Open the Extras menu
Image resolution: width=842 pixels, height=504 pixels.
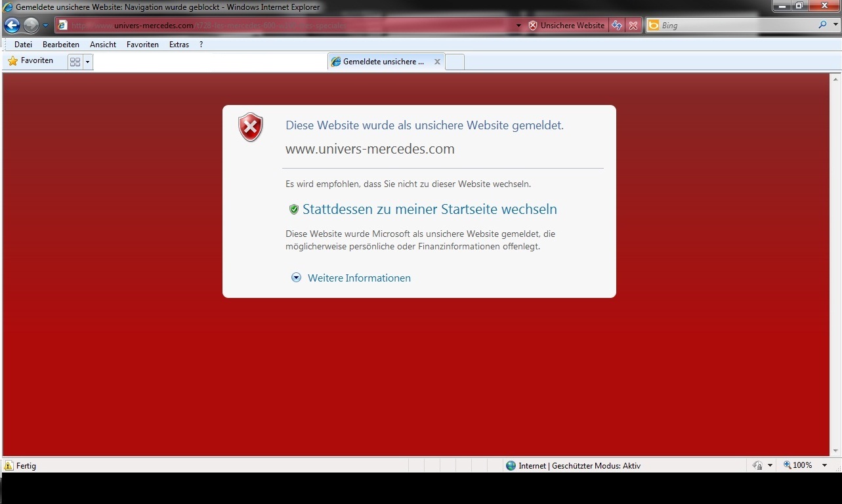[x=179, y=45]
